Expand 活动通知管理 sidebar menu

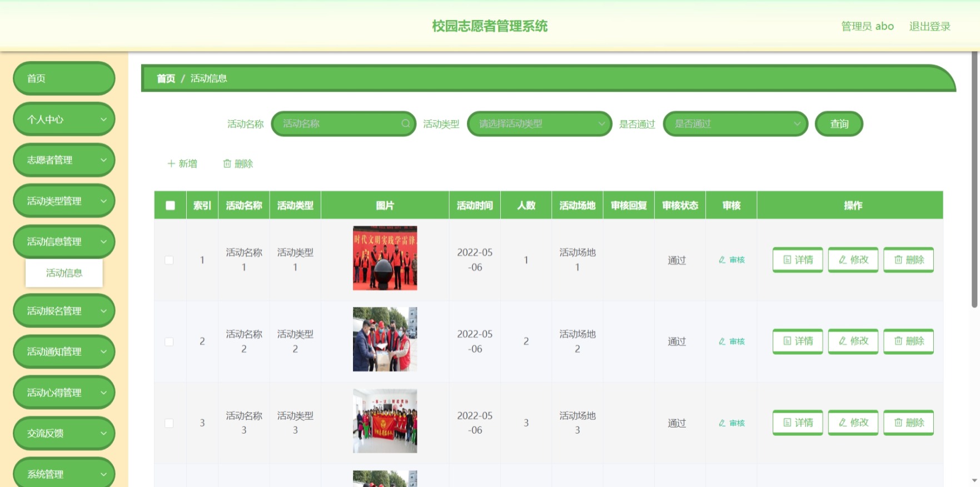(x=64, y=351)
